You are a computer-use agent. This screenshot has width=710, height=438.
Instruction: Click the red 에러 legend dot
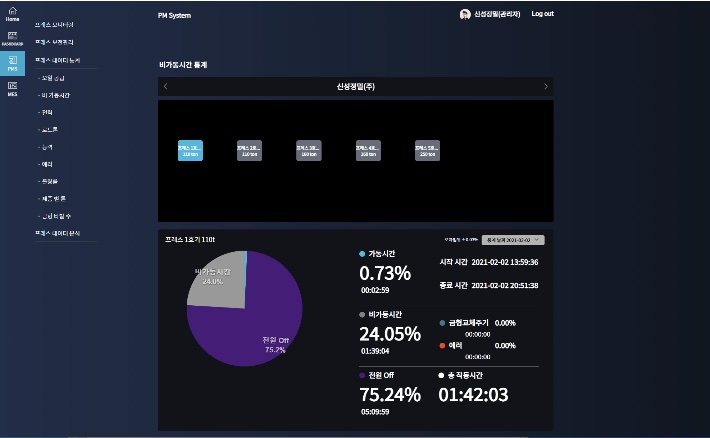pyautogui.click(x=442, y=346)
